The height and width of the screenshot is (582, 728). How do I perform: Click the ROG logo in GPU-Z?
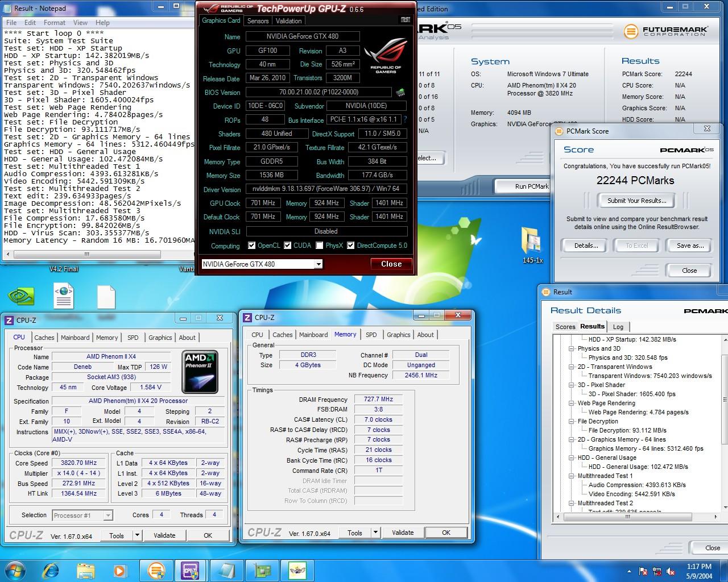[x=386, y=55]
